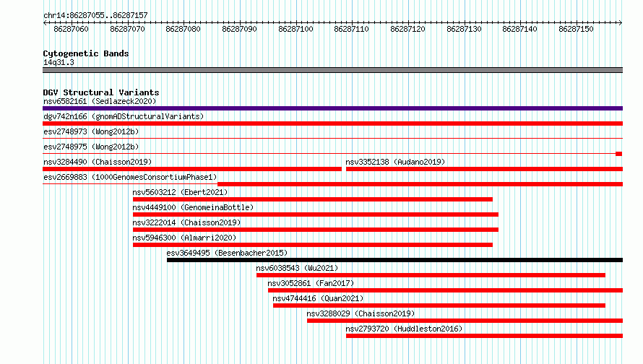Screen dimensions: 643x364
Task: Click the gray 14q31.3 cytogenetic band bar
Action: pos(332,70)
